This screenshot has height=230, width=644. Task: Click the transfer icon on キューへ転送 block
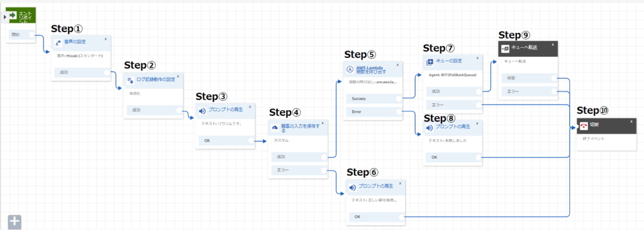click(505, 49)
